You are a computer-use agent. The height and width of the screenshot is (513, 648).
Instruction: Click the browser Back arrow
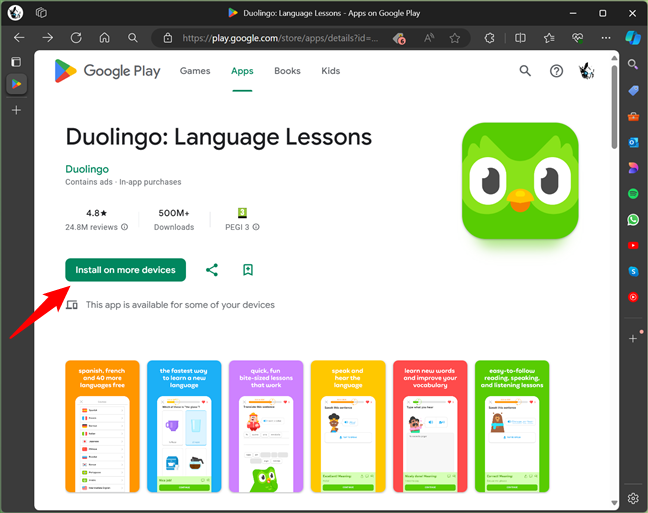click(19, 38)
